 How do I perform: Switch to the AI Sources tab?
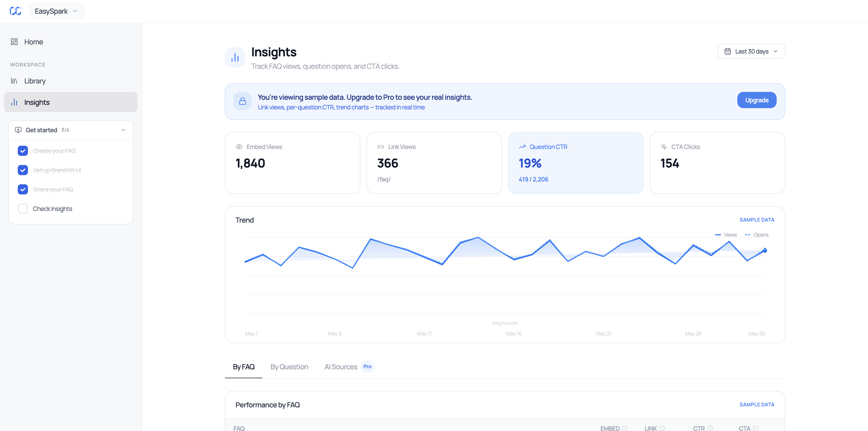click(341, 367)
